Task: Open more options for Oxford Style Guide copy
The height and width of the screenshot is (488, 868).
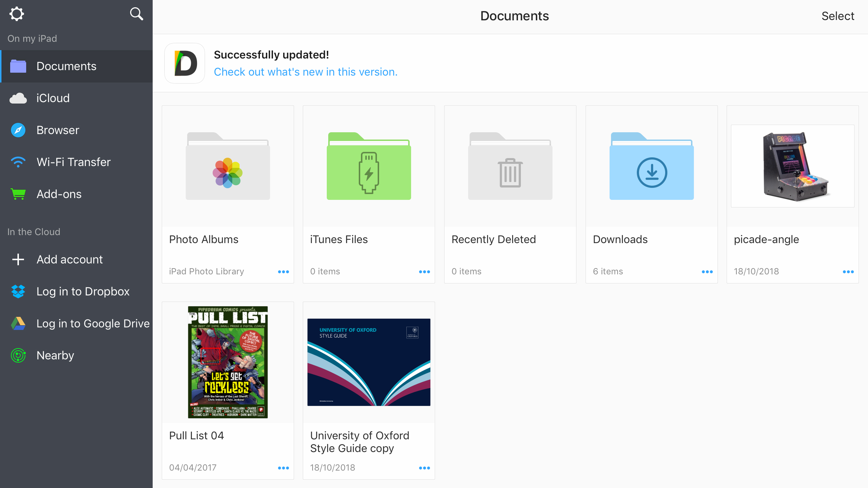Action: pos(425,468)
